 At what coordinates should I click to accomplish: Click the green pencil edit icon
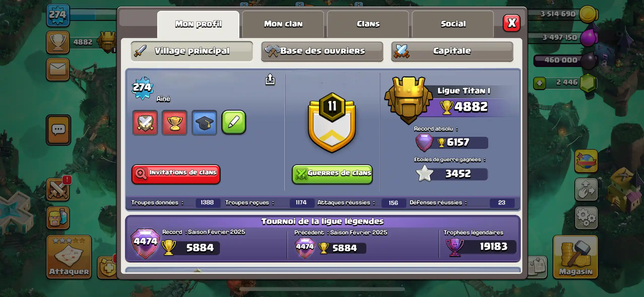click(x=234, y=122)
